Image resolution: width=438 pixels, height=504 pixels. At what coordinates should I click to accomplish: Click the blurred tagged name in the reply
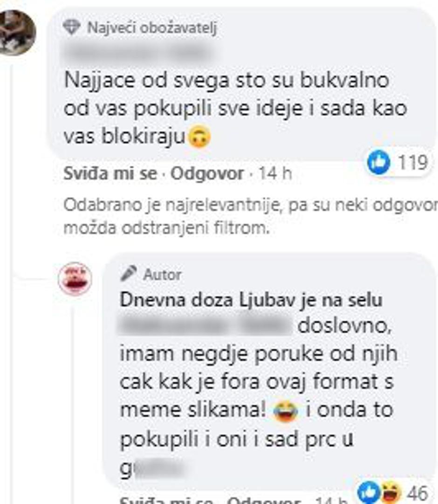[205, 325]
